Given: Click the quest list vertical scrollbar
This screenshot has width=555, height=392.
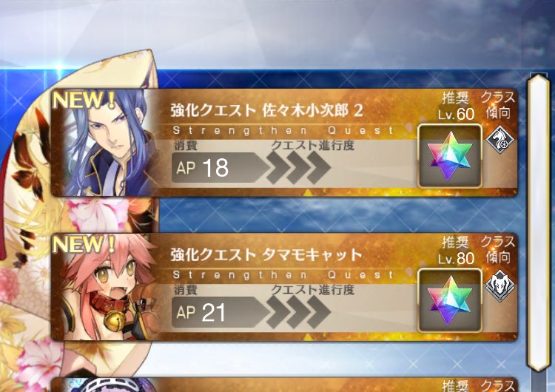Looking at the screenshot, I should pos(539,223).
